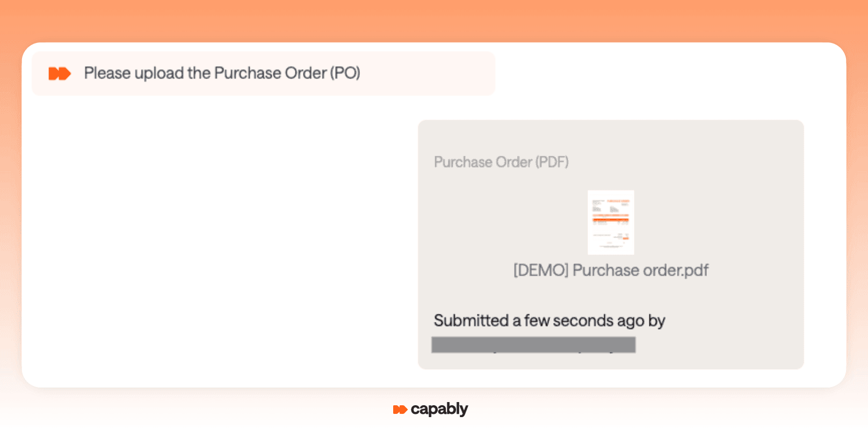868x430 pixels.
Task: Click the orange arrow mark next to 'capably' wordmark
Action: pos(400,410)
